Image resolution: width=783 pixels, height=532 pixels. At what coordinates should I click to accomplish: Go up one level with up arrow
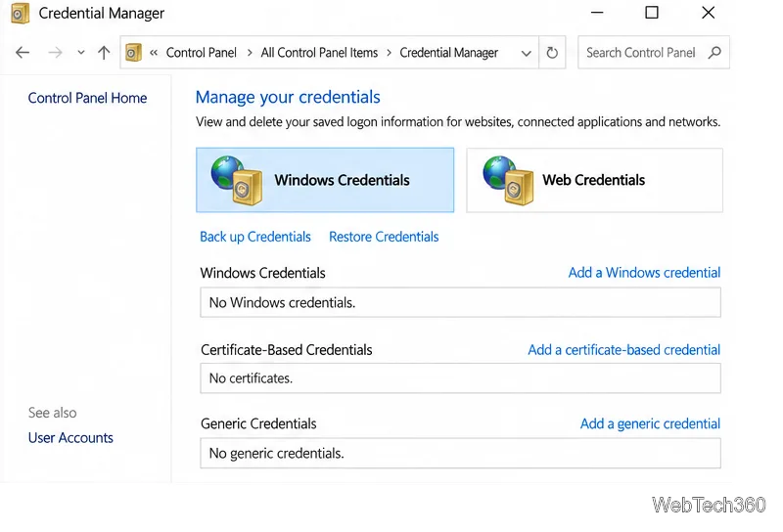(104, 53)
